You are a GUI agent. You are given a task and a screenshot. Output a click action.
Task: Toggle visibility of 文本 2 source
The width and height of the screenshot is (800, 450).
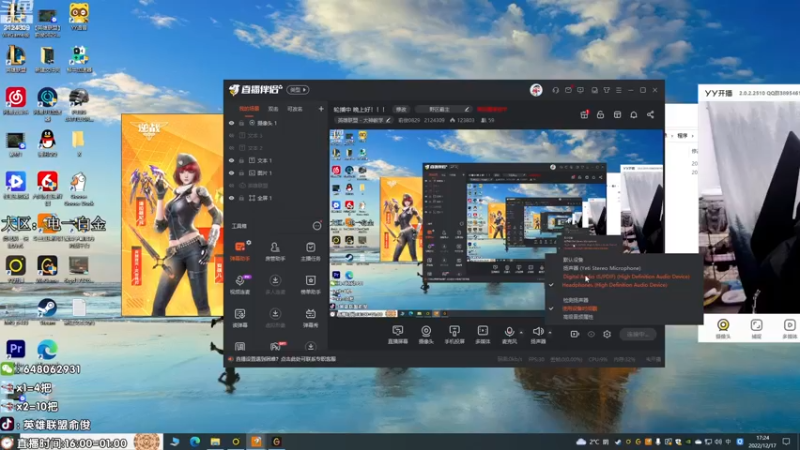(x=232, y=148)
